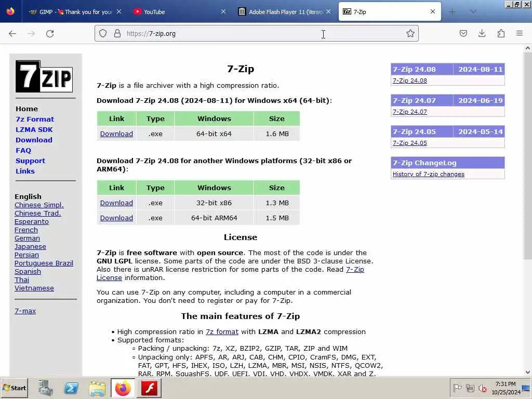This screenshot has height=399, width=532.
Task: Click the Firefox logo in the title bar
Action: click(x=10, y=11)
